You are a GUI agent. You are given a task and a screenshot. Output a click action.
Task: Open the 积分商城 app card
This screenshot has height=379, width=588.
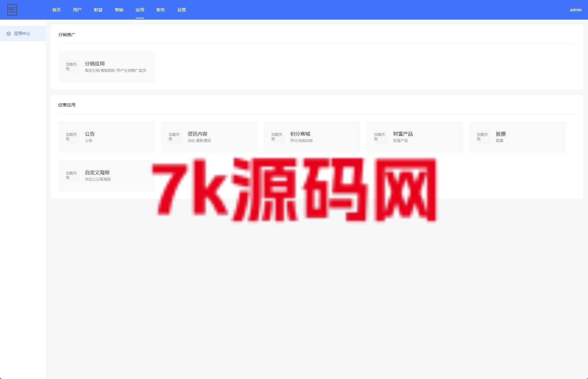pos(312,137)
